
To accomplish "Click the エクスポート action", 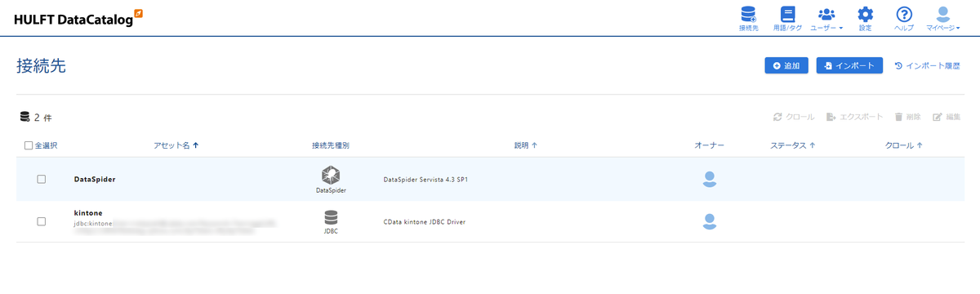I will click(x=854, y=117).
